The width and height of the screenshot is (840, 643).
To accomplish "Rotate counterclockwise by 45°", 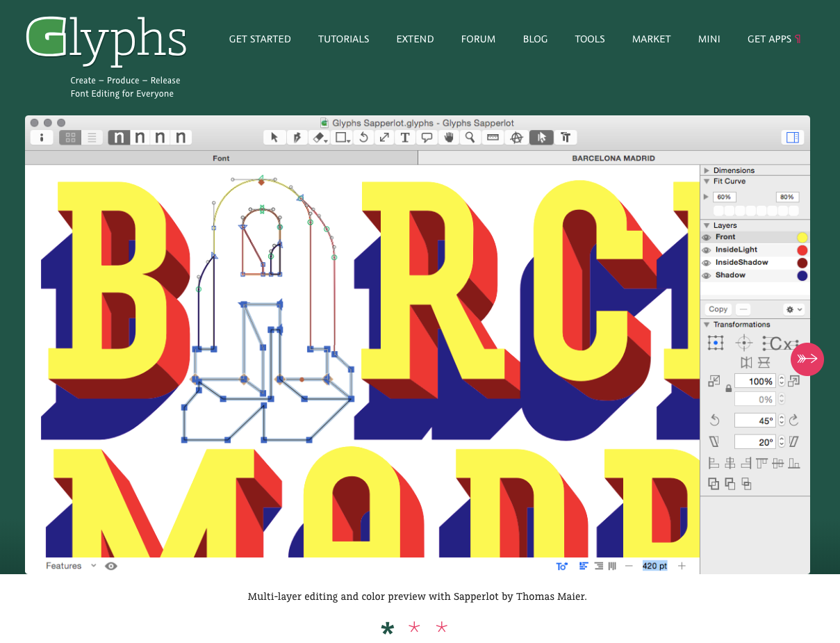I will (x=714, y=421).
